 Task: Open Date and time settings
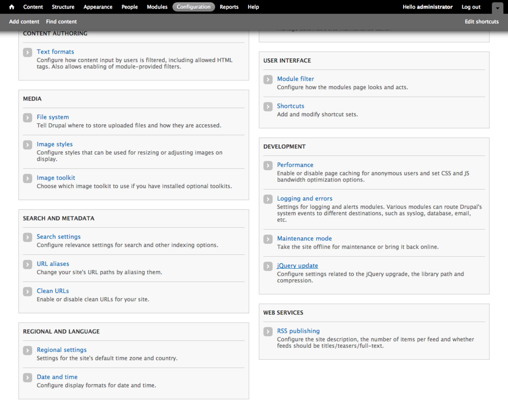click(x=57, y=377)
